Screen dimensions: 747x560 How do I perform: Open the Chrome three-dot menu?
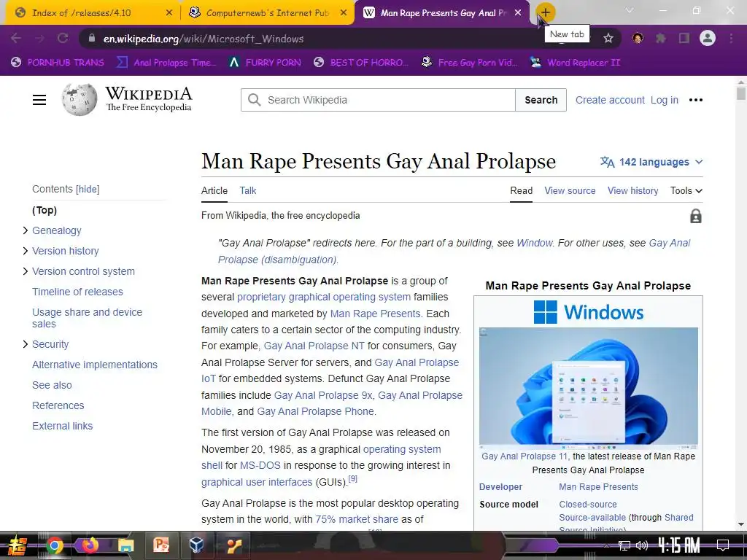click(x=731, y=38)
